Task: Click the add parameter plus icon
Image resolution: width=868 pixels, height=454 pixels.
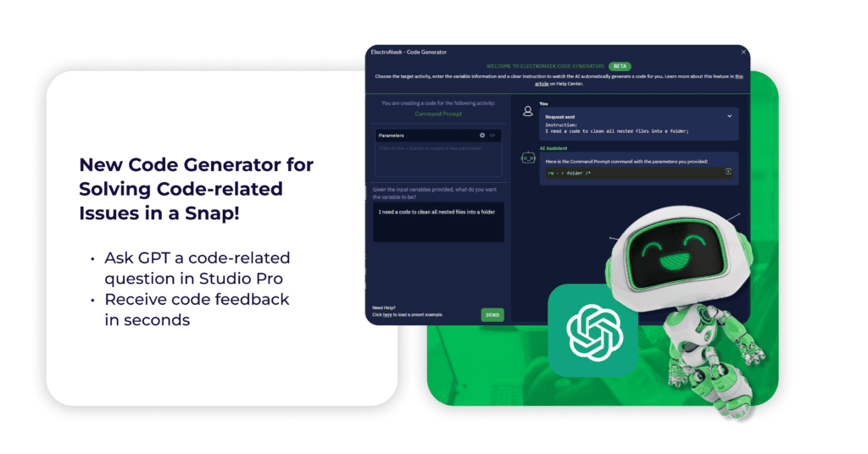Action: click(x=482, y=136)
